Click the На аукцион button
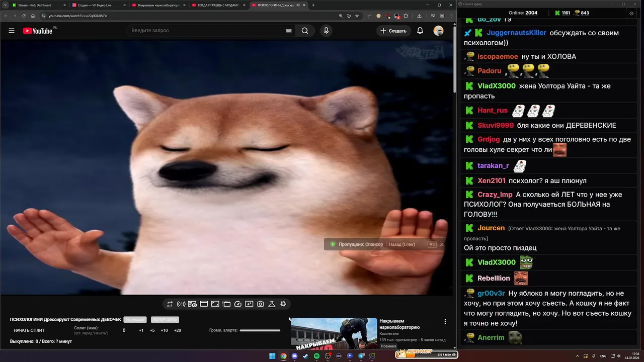The image size is (644, 362). pos(135,320)
